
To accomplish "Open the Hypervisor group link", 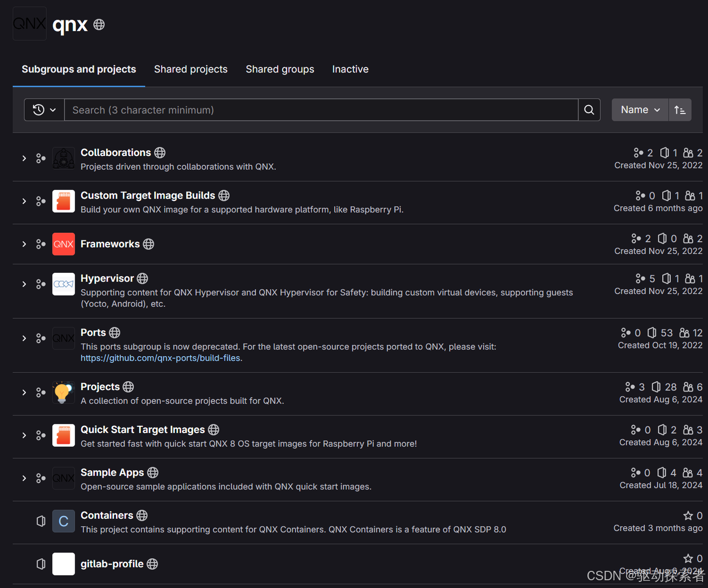I will click(107, 278).
